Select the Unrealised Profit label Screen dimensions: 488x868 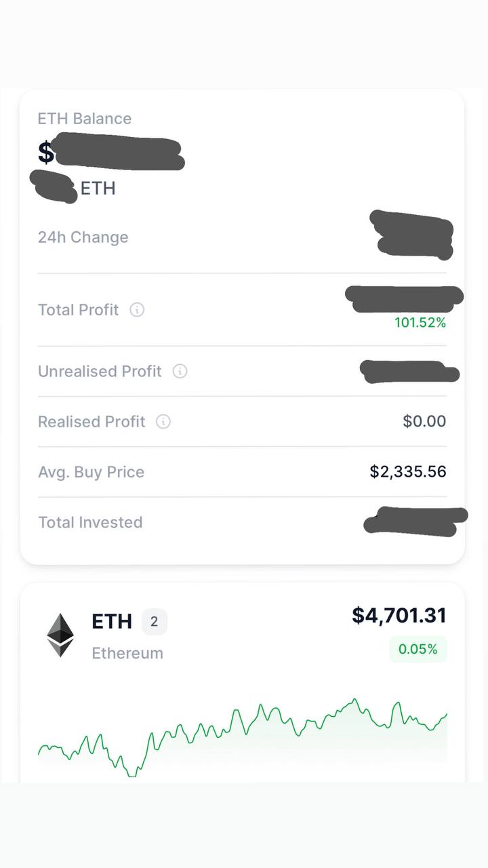click(100, 372)
